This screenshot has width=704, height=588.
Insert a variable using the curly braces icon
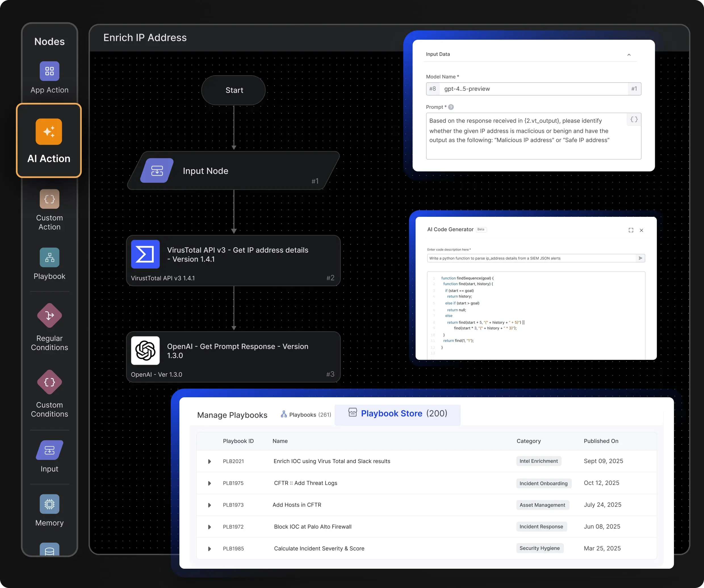tap(634, 119)
